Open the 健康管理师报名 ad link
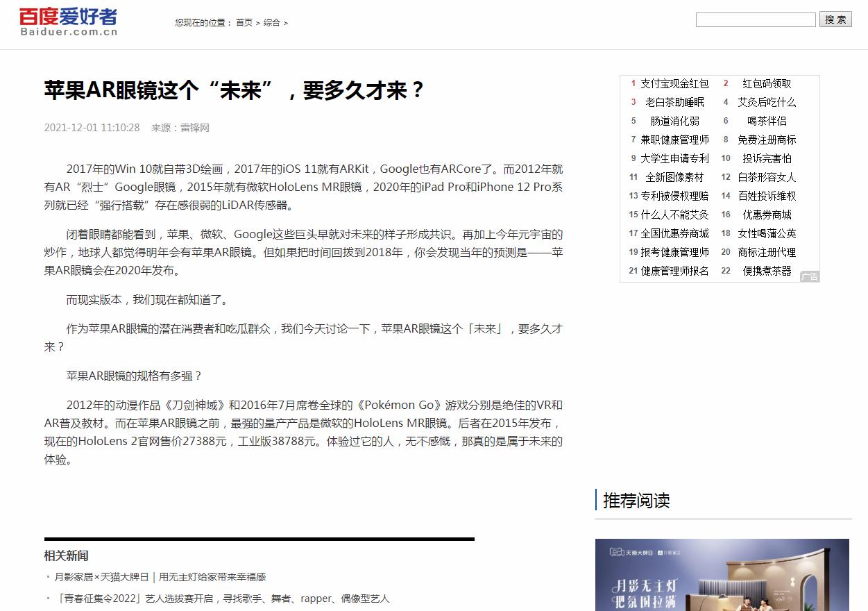This screenshot has height=611, width=868. [x=674, y=271]
